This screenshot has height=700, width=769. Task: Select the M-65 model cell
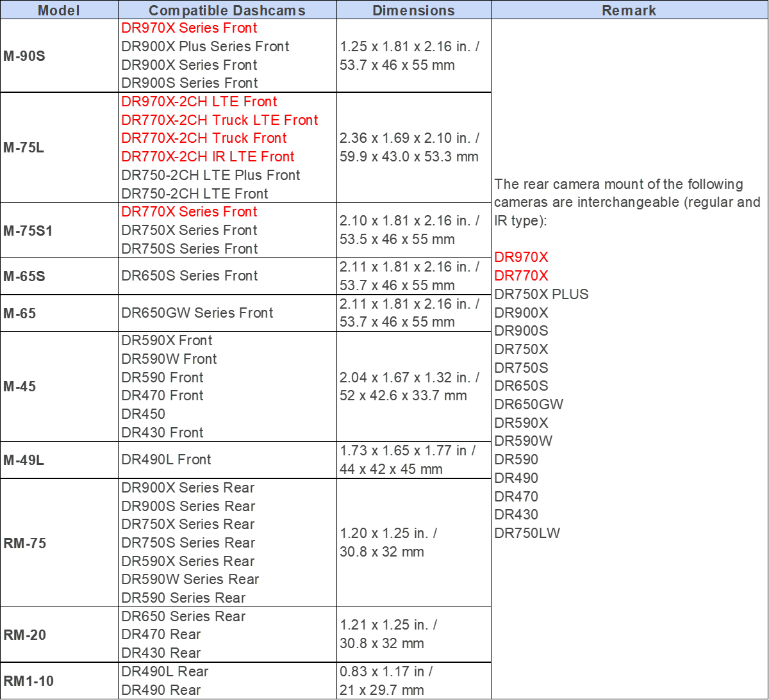59,313
